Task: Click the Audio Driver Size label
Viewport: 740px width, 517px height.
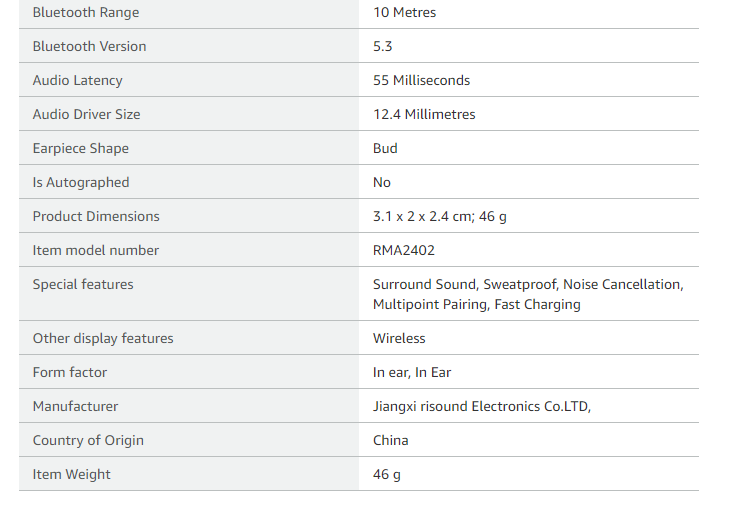Action: pyautogui.click(x=86, y=115)
